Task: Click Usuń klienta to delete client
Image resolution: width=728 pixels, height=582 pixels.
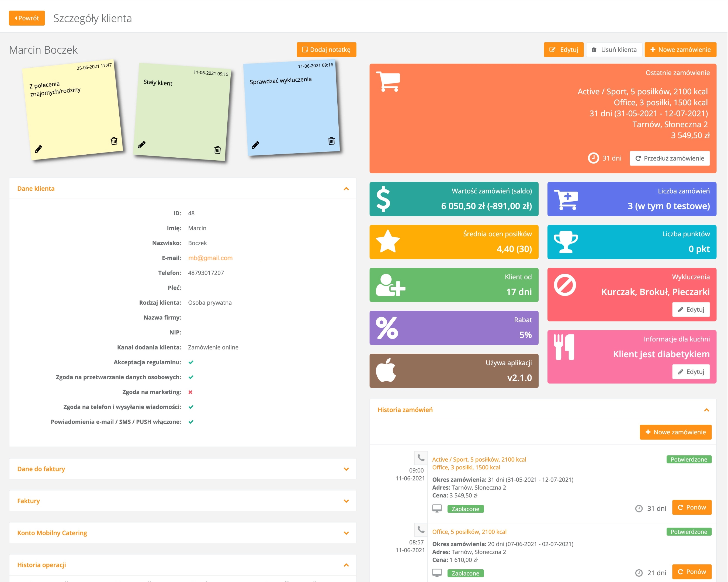Action: click(614, 50)
